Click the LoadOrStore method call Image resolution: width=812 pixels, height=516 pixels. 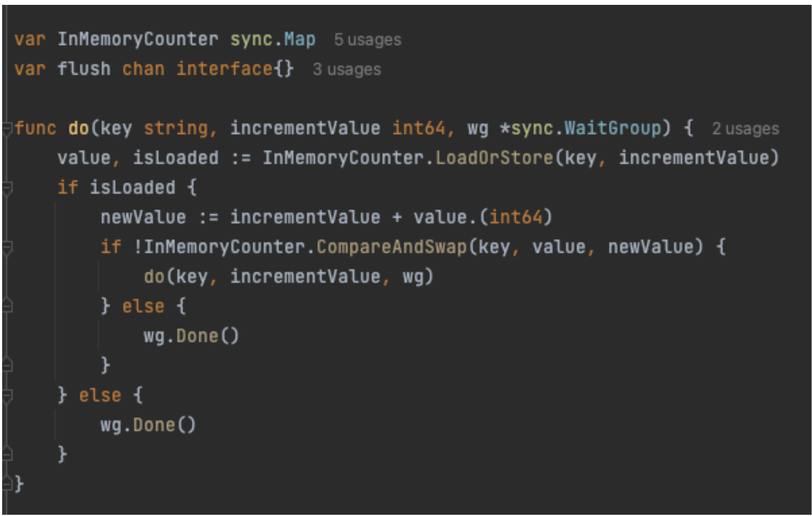(494, 158)
